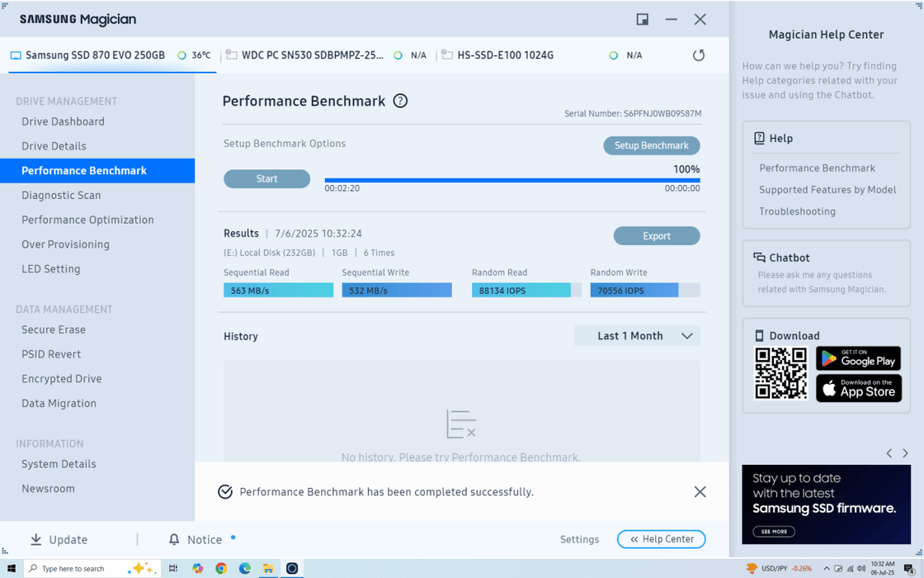
Task: Click the refresh drives icon
Action: pyautogui.click(x=699, y=55)
